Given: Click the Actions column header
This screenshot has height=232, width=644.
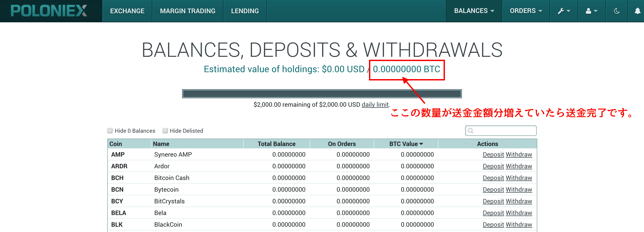Looking at the screenshot, I should coord(487,144).
